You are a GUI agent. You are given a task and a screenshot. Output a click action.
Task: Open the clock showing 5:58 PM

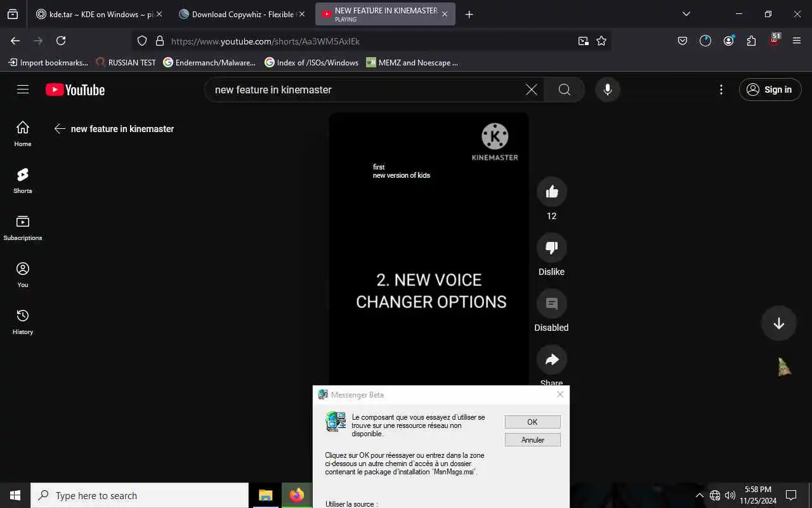click(757, 495)
